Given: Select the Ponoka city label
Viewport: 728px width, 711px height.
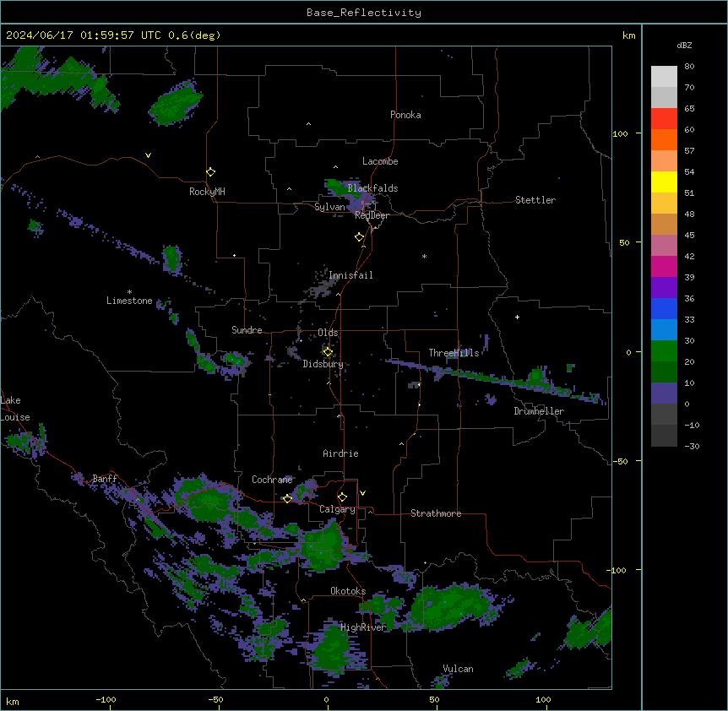Looking at the screenshot, I should [405, 115].
